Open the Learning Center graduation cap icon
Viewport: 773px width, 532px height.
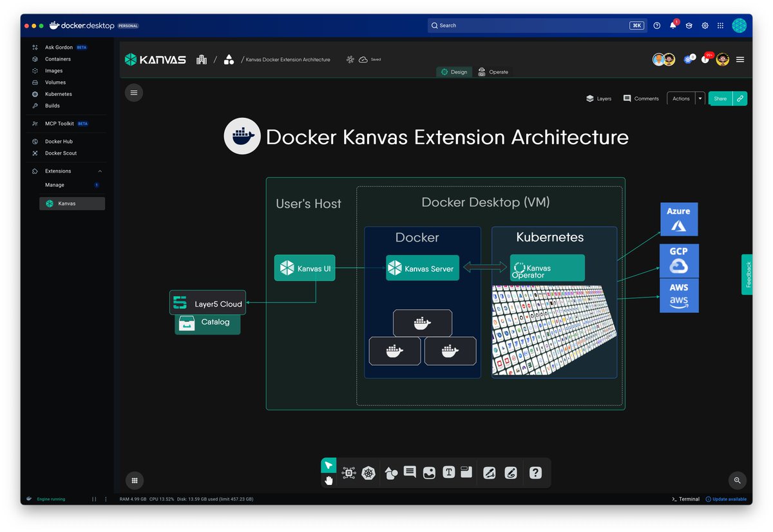(689, 26)
